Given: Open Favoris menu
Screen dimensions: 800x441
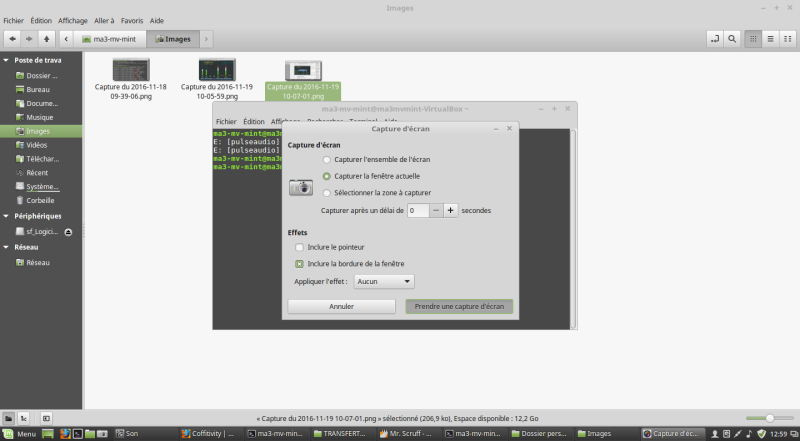Looking at the screenshot, I should coord(132,21).
